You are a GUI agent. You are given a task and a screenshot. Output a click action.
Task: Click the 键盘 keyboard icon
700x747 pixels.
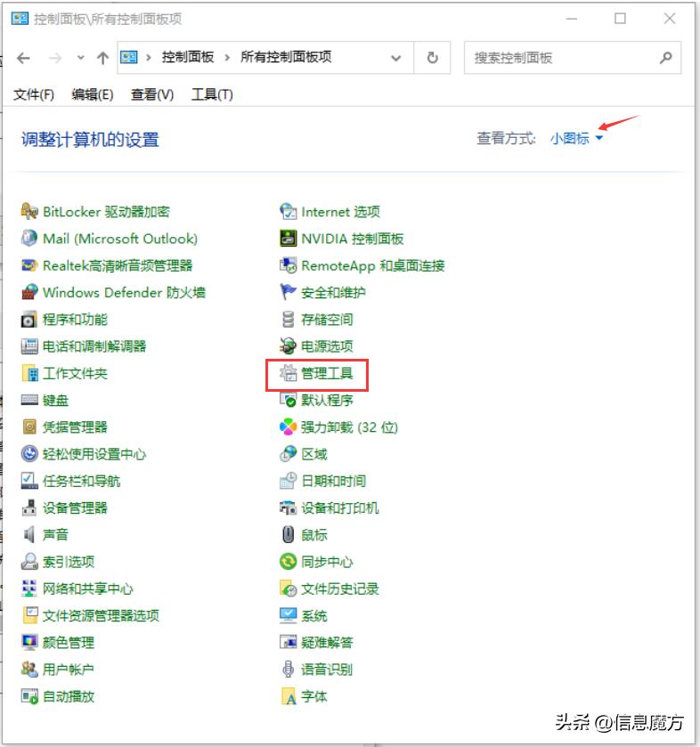point(29,400)
